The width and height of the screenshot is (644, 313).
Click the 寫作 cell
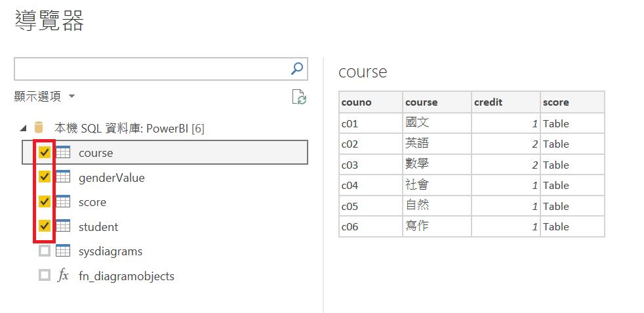(x=437, y=226)
